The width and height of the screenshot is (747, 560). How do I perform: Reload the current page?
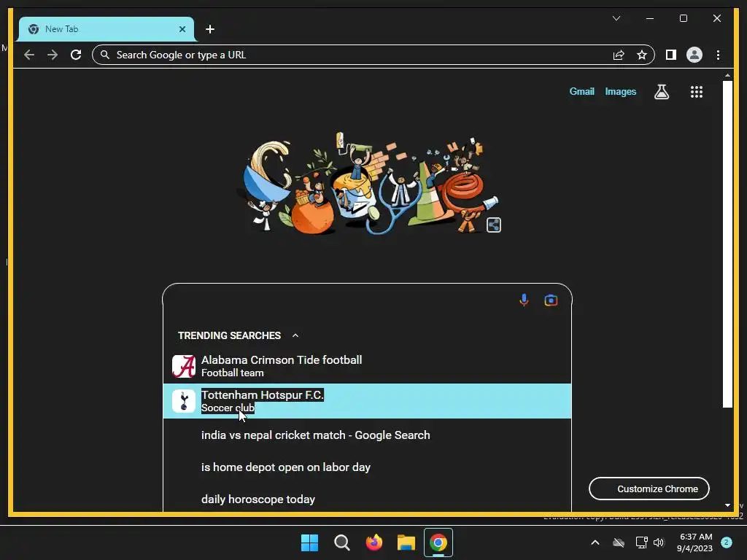tap(76, 55)
